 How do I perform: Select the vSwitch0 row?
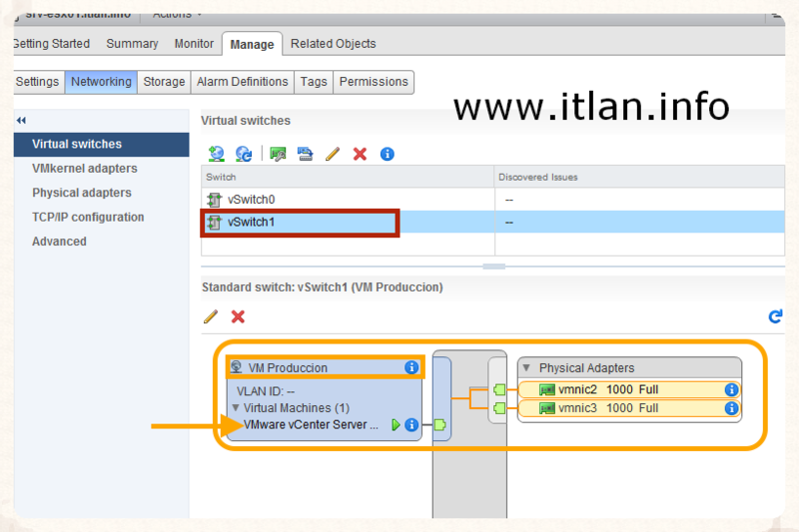pyautogui.click(x=251, y=200)
